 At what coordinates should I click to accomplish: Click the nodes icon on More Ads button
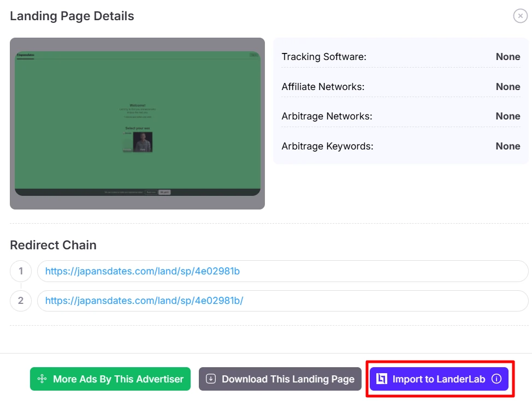click(x=42, y=379)
